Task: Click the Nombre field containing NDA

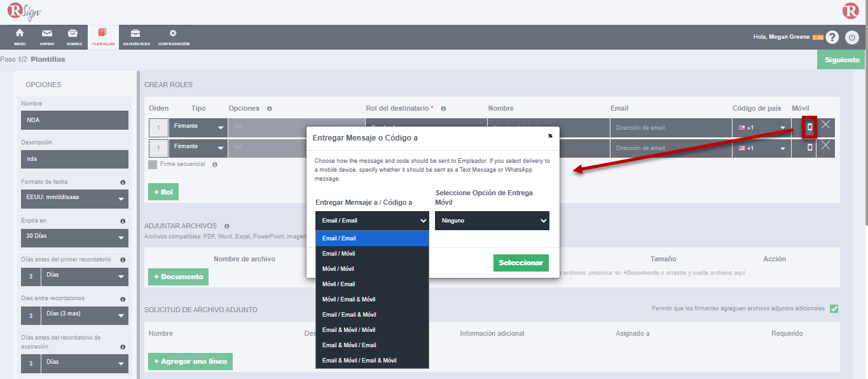Action: pyautogui.click(x=75, y=120)
